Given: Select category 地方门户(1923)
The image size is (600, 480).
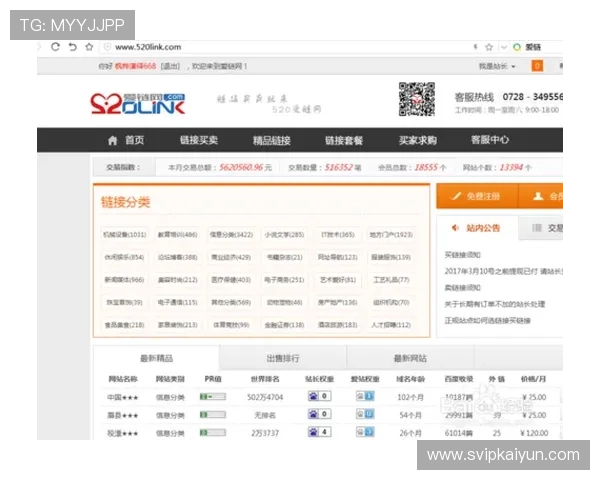Looking at the screenshot, I should (x=391, y=235).
